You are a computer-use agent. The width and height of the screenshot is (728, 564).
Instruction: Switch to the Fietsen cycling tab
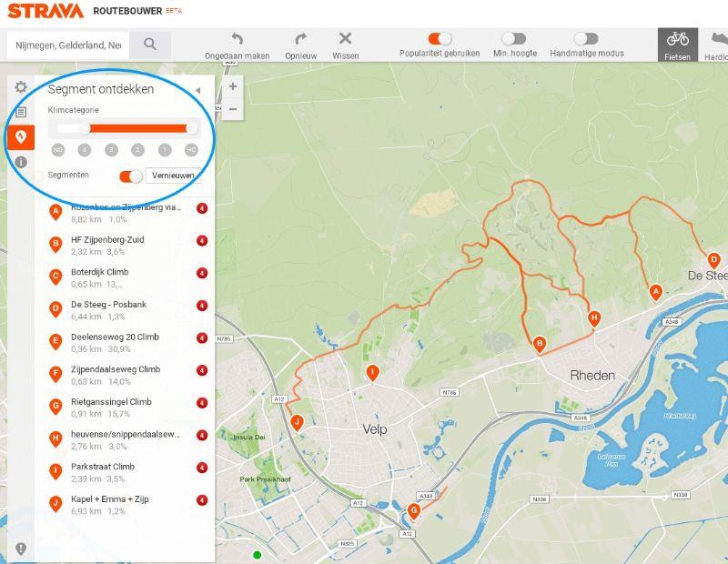click(677, 44)
